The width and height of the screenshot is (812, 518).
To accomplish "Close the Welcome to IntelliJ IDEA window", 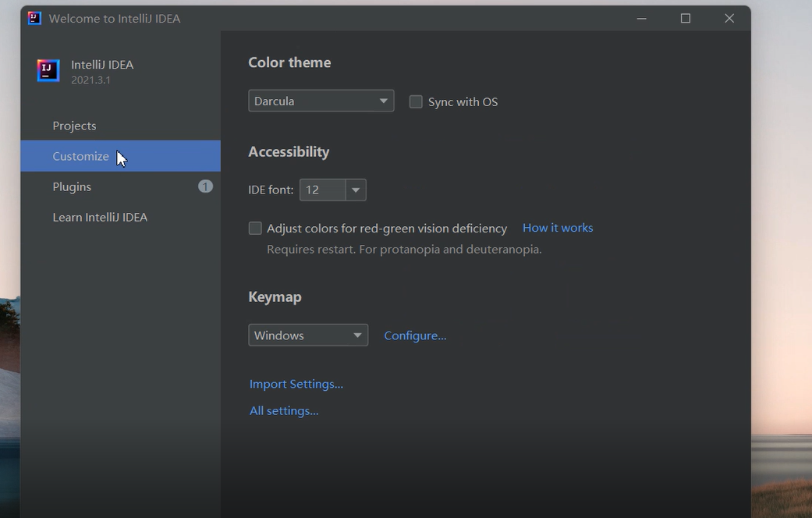I will (x=729, y=19).
